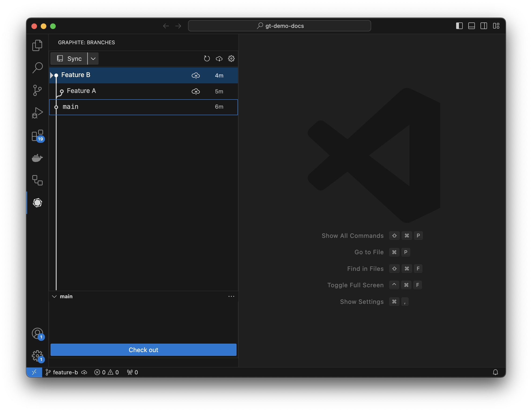
Task: Open Run and Debug view
Action: [37, 113]
